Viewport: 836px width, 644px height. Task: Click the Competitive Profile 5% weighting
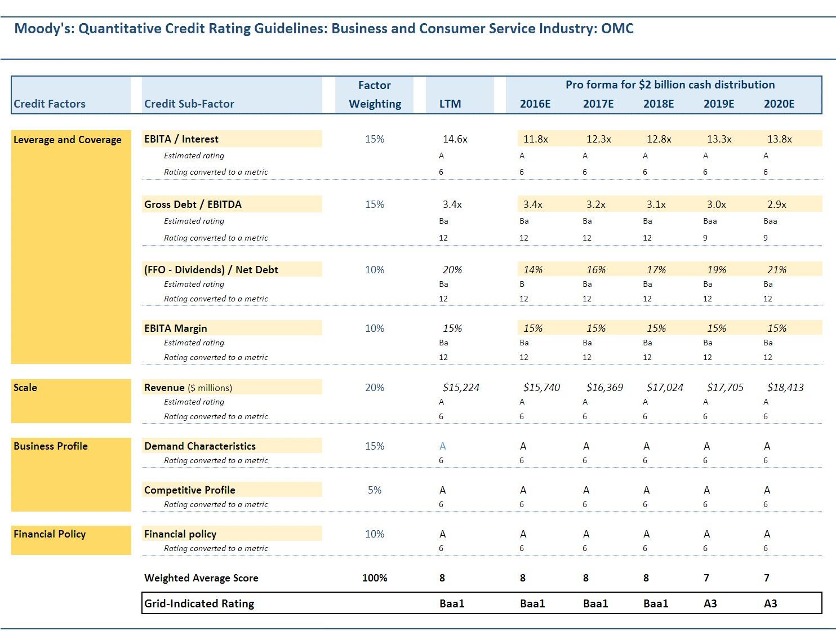coord(375,490)
